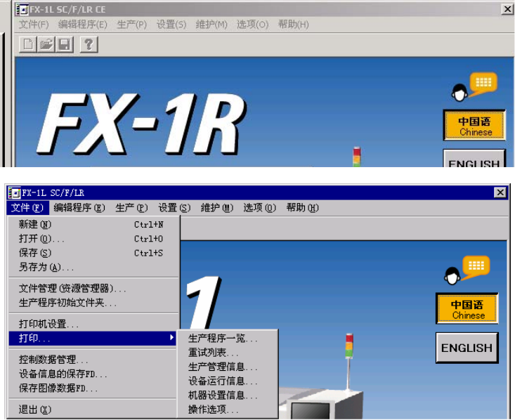Select 重试列表... in print submenu
515x420 pixels.
pos(228,353)
